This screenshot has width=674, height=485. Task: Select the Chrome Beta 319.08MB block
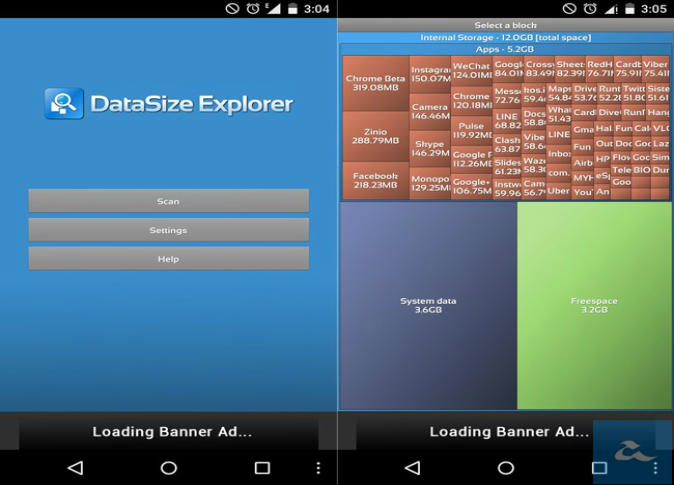[x=375, y=83]
